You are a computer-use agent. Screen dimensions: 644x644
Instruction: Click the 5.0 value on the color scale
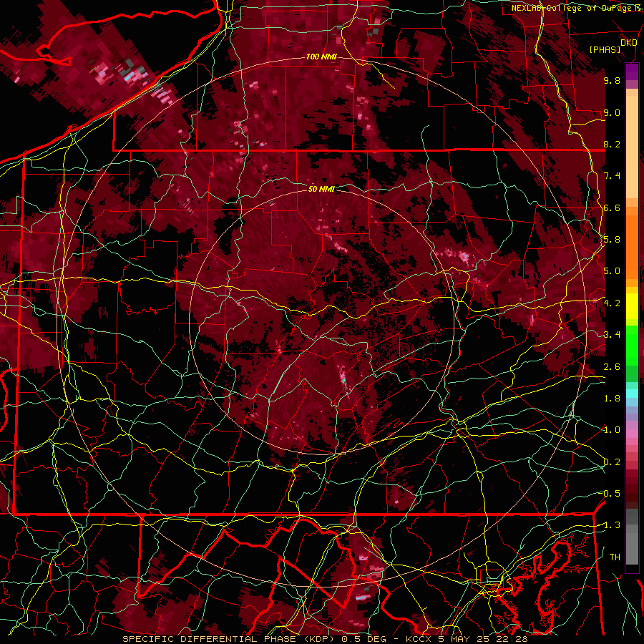pos(612,271)
